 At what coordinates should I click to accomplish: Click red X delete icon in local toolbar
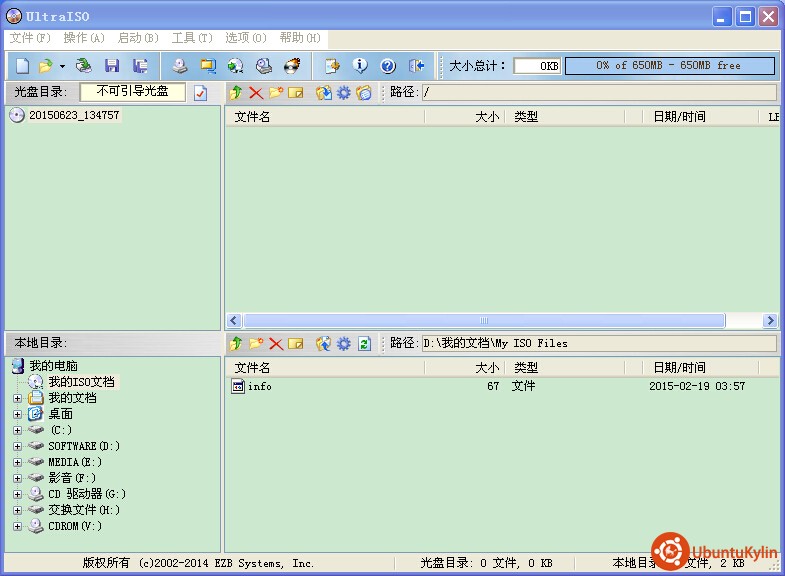(276, 344)
